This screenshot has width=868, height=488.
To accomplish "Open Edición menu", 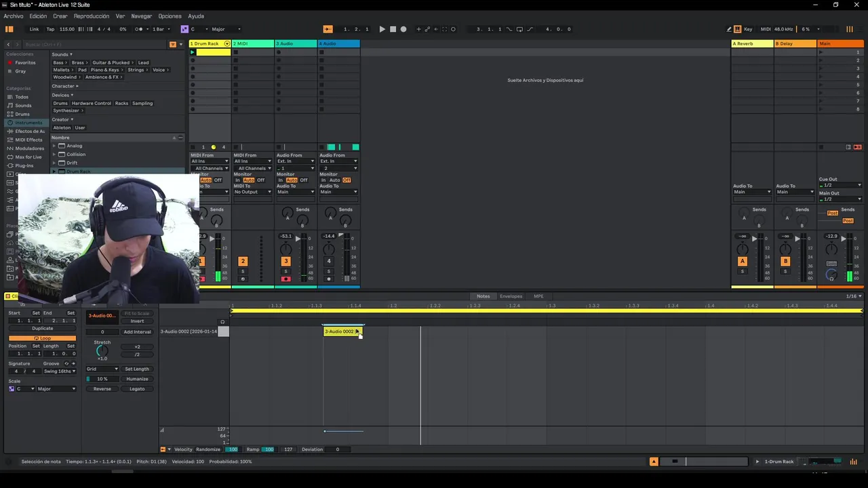I will (x=38, y=16).
